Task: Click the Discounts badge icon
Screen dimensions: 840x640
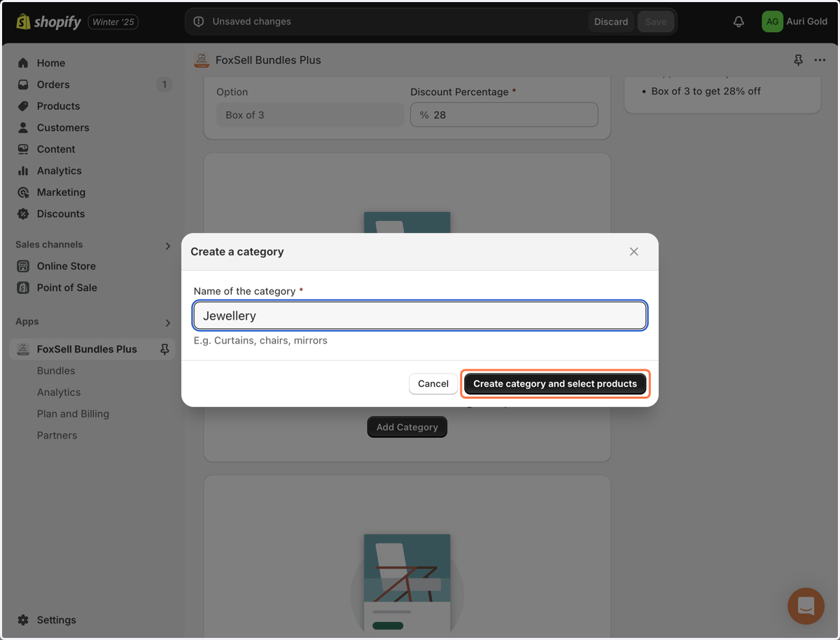Action: tap(23, 214)
